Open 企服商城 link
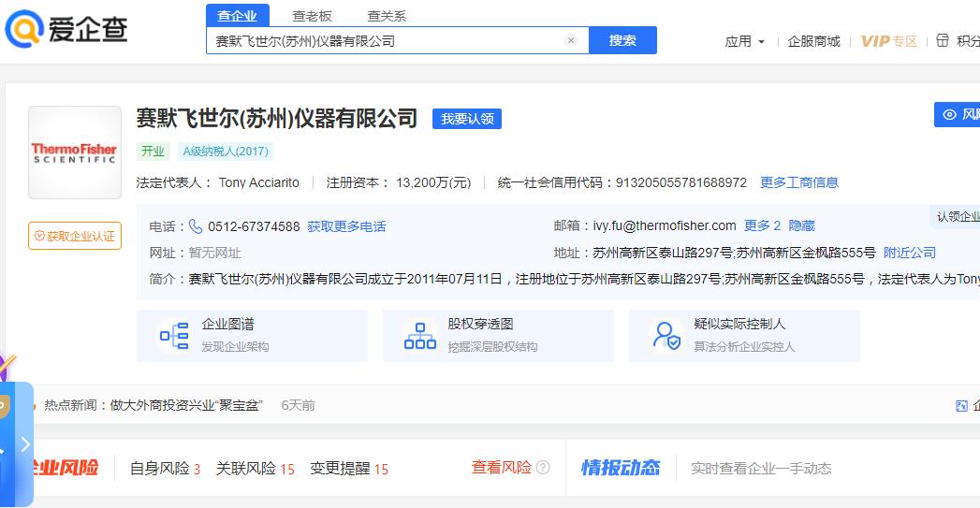The width and height of the screenshot is (980, 508). click(813, 41)
